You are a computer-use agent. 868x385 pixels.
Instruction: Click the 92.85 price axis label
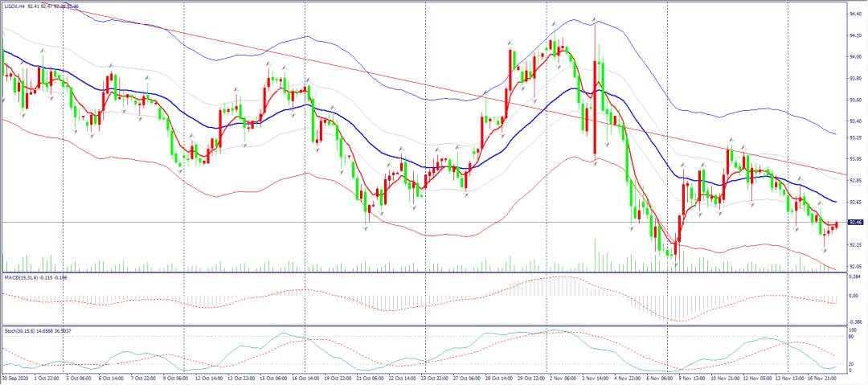point(856,181)
